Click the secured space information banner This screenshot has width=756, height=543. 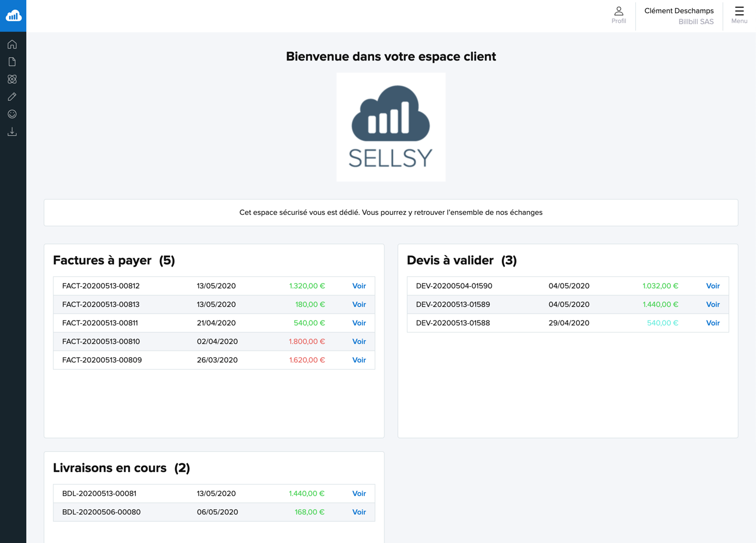pyautogui.click(x=391, y=213)
